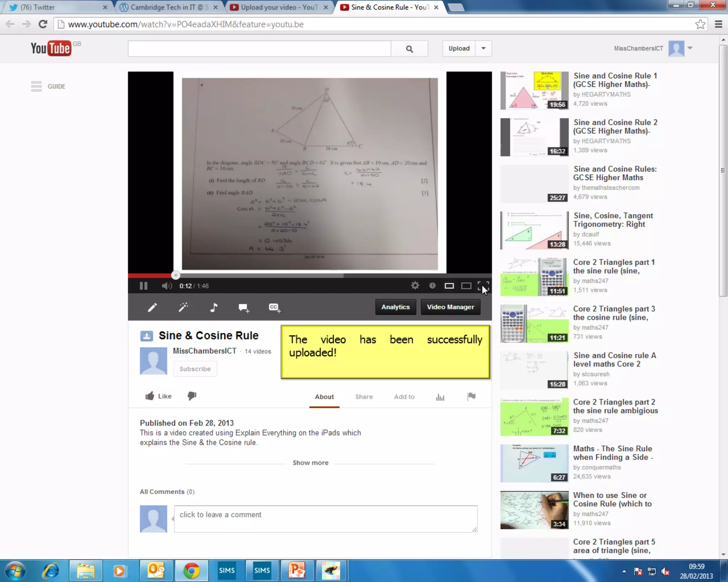This screenshot has height=582, width=728.
Task: Open Video Manager
Action: [450, 307]
